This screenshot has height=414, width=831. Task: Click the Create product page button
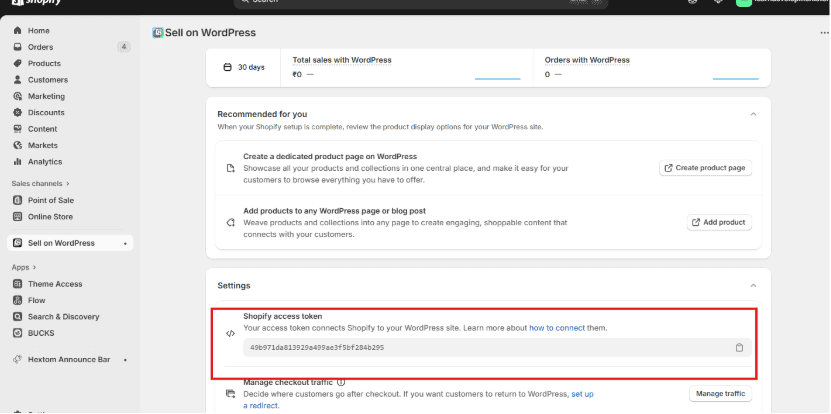[705, 168]
